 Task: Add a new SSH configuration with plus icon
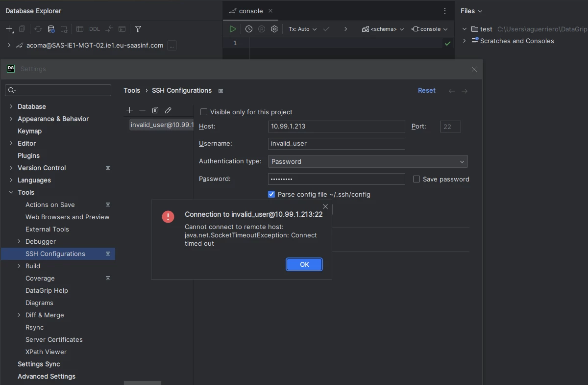point(129,110)
